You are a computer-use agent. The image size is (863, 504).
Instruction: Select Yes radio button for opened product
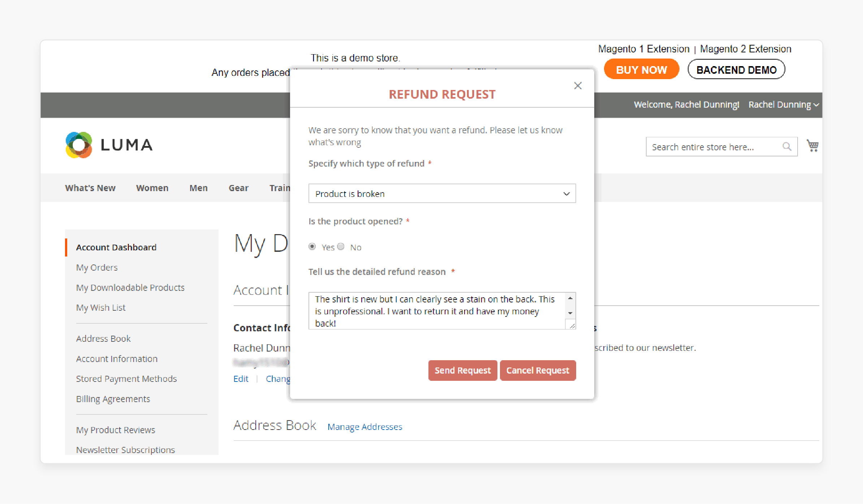coord(312,247)
